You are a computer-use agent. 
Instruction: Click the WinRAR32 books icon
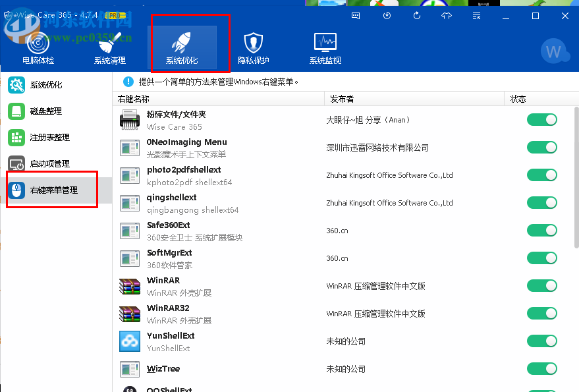(x=130, y=314)
